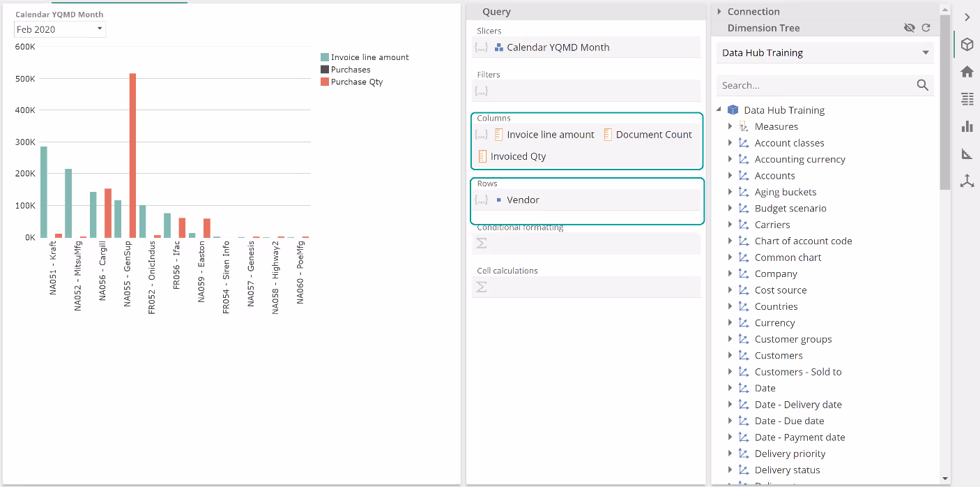Toggle Invoice line amount legend series
The height and width of the screenshot is (487, 980).
coord(369,57)
